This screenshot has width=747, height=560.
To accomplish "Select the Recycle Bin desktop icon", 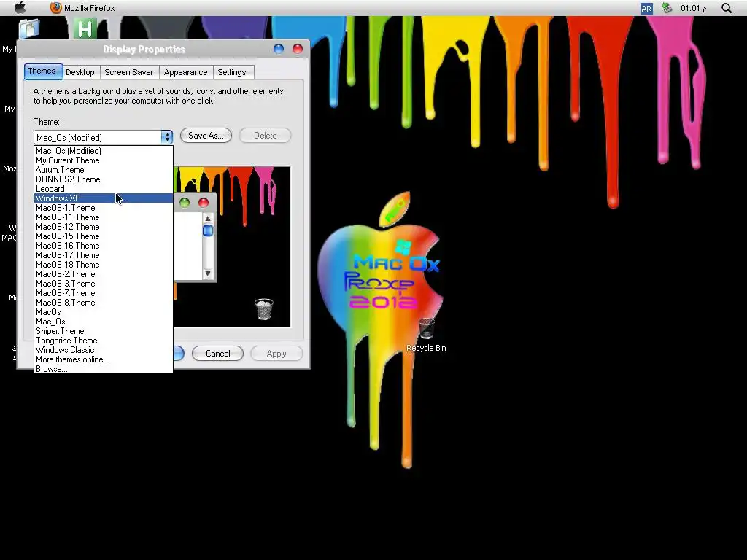I will 426,335.
